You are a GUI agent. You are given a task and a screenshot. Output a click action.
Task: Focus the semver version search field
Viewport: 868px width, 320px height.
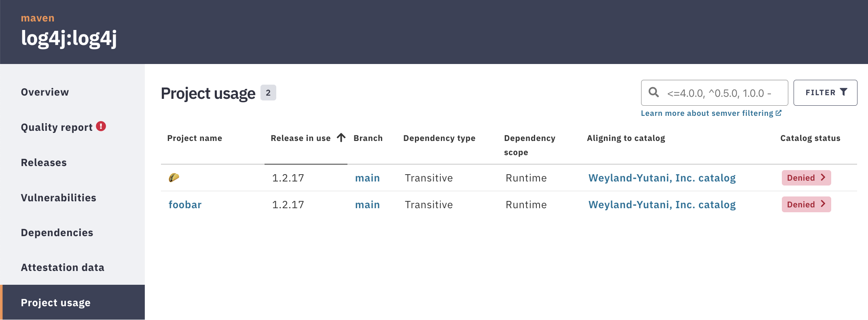click(715, 93)
